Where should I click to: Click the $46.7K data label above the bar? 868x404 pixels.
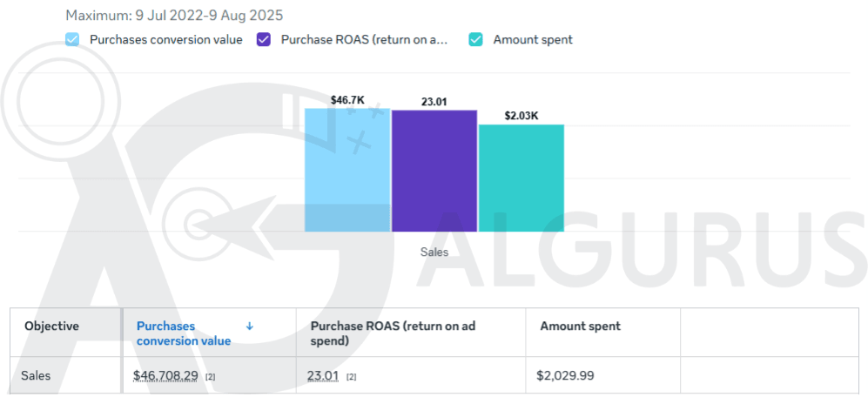[347, 100]
